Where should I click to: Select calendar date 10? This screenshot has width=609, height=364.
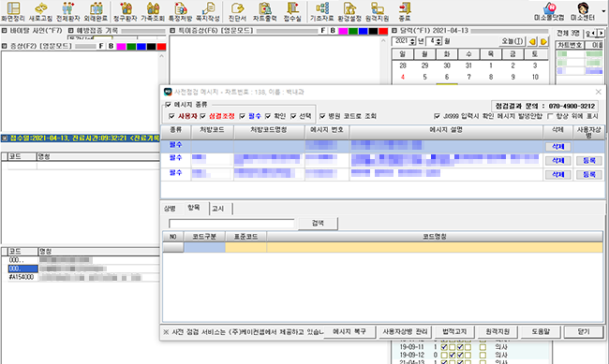click(x=535, y=77)
